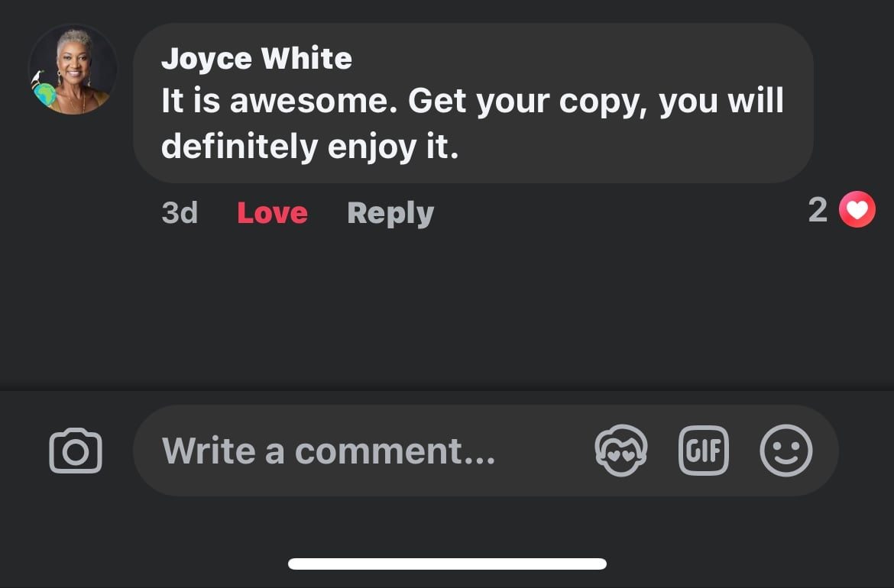Toggle the Love reaction on the comment
Image resolution: width=894 pixels, height=588 pixels.
point(272,213)
